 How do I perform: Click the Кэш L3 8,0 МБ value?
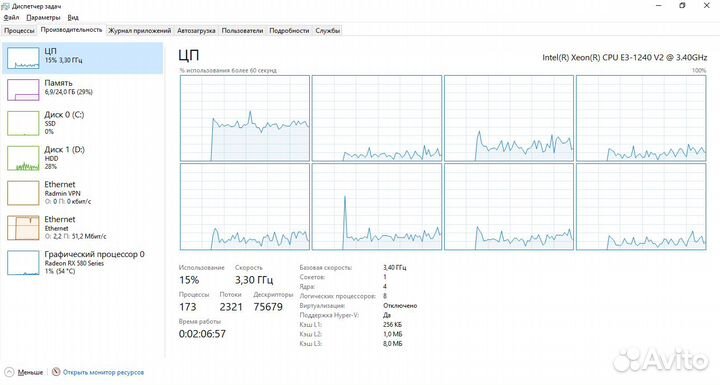(x=393, y=344)
